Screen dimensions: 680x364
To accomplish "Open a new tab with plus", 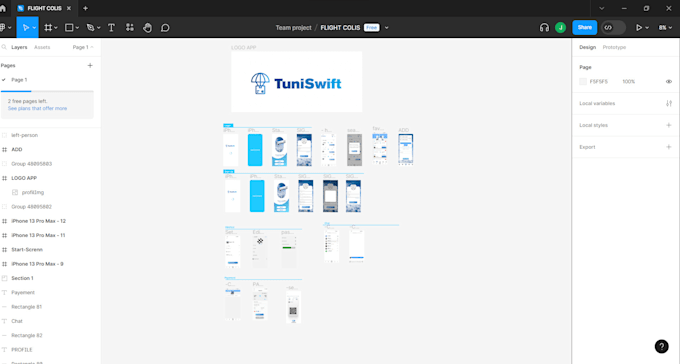I will click(85, 8).
